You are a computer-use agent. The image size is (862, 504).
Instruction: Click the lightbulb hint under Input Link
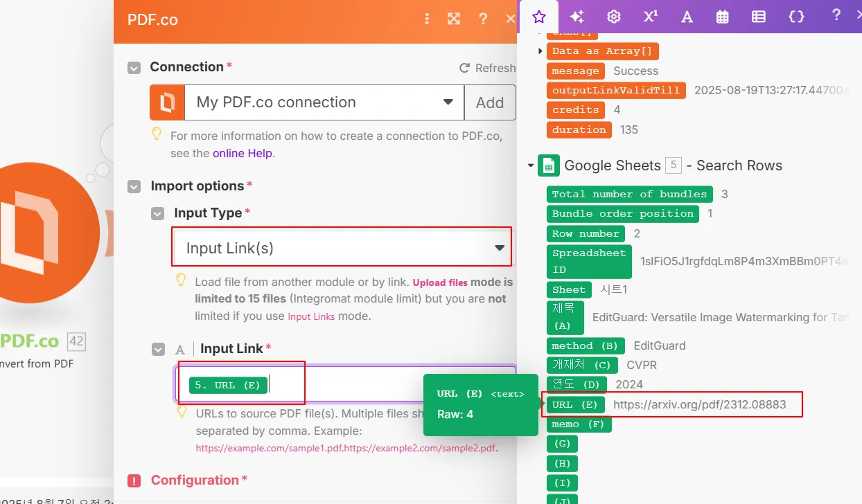coord(182,412)
